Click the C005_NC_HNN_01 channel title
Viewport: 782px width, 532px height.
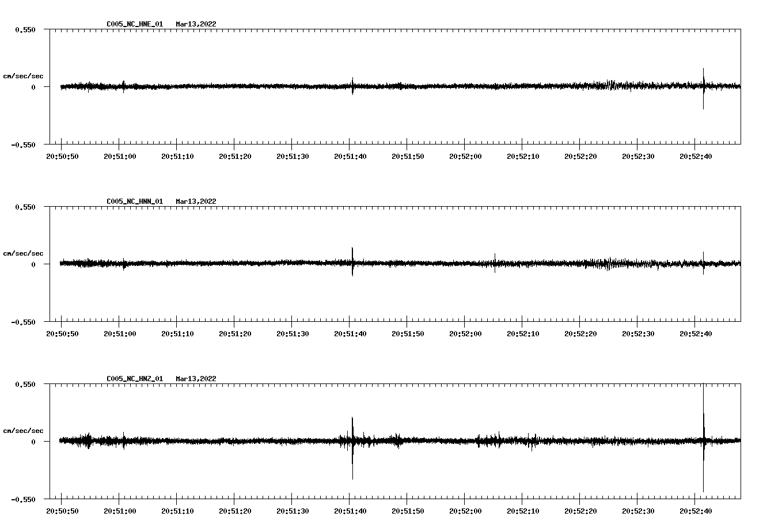(x=135, y=202)
